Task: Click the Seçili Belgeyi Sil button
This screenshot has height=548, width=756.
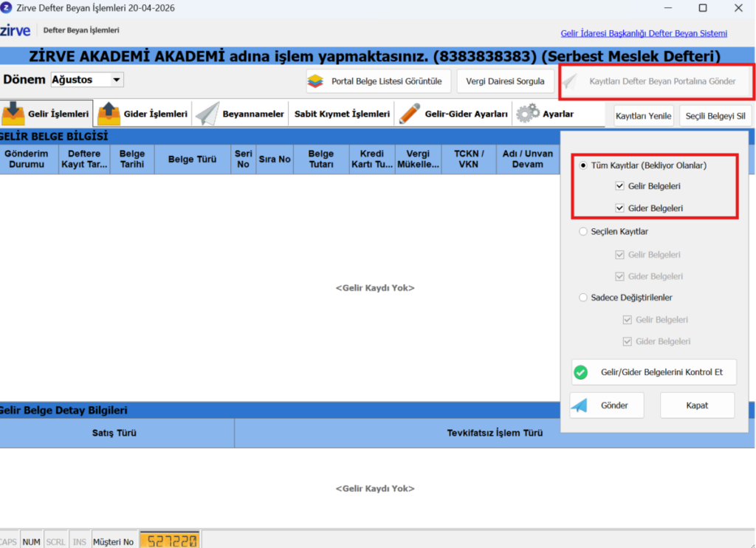Action: 715,116
